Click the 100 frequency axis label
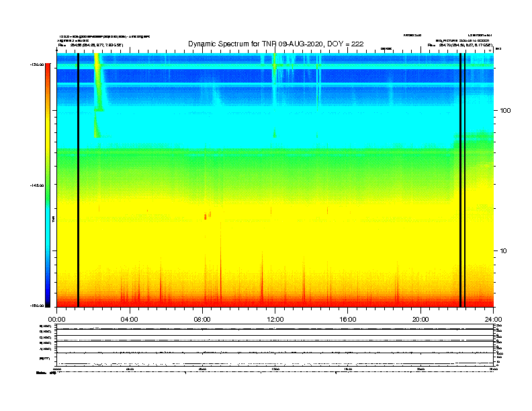 [x=506, y=111]
